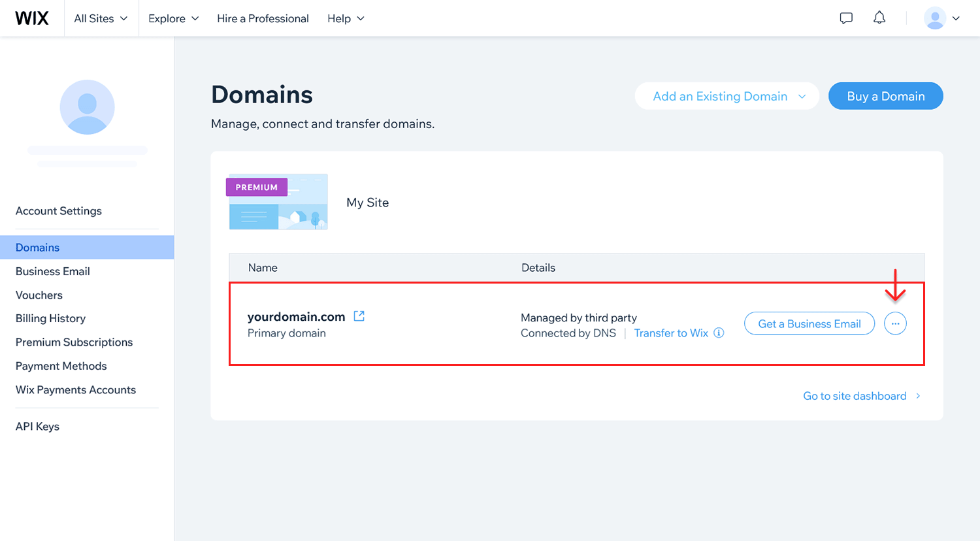Screen dimensions: 980x541
Task: Open Payment Methods in sidebar
Action: coord(61,366)
